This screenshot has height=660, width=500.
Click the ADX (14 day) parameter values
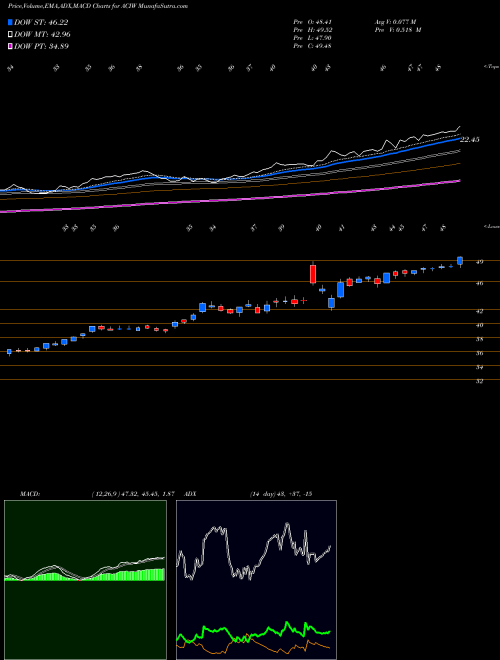coord(280,494)
